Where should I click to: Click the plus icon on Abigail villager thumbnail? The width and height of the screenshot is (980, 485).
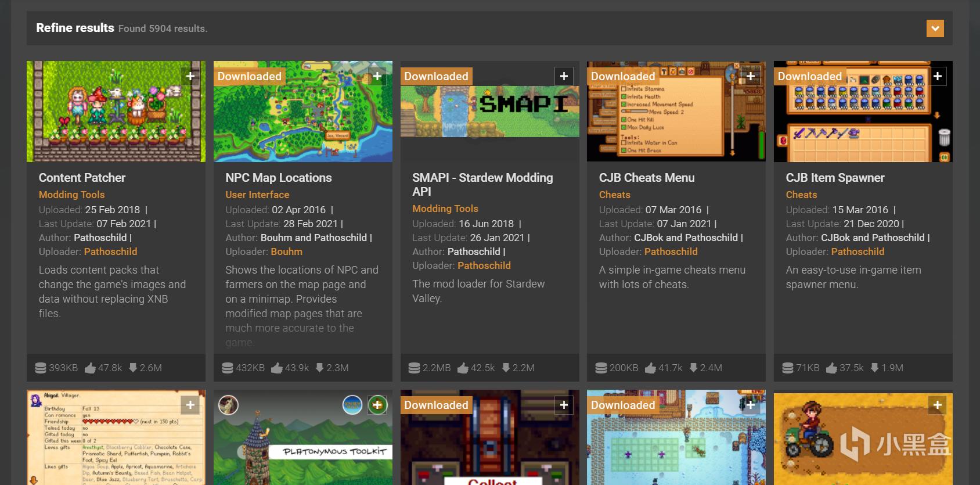click(x=190, y=405)
